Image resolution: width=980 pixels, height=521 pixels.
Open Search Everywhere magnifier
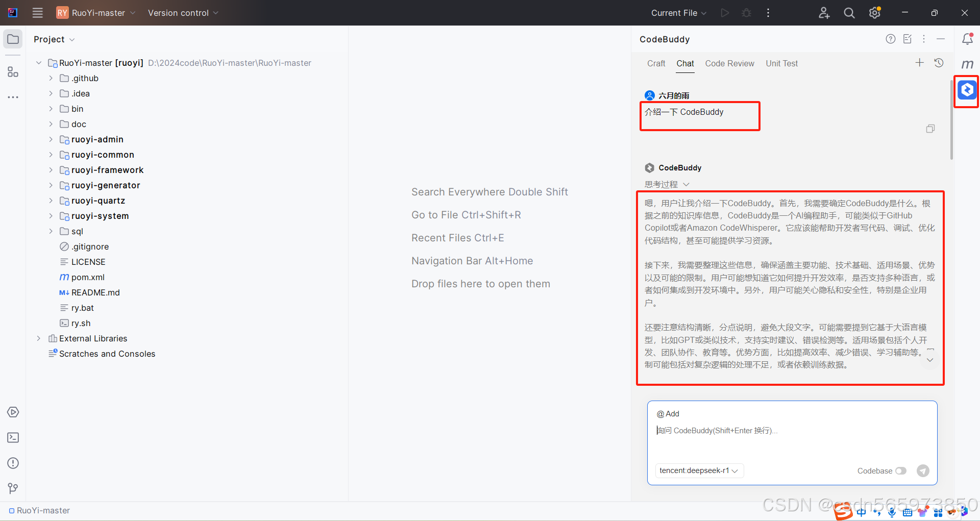click(849, 13)
